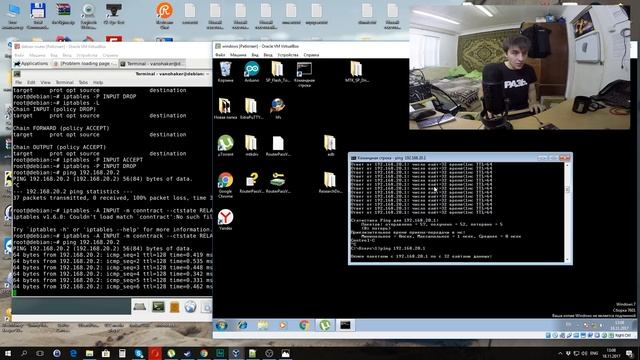Viewport: 640px width, 360px height.
Task: Open Машина menu of the Windows VM VirtualBox window
Action: (x=238, y=55)
